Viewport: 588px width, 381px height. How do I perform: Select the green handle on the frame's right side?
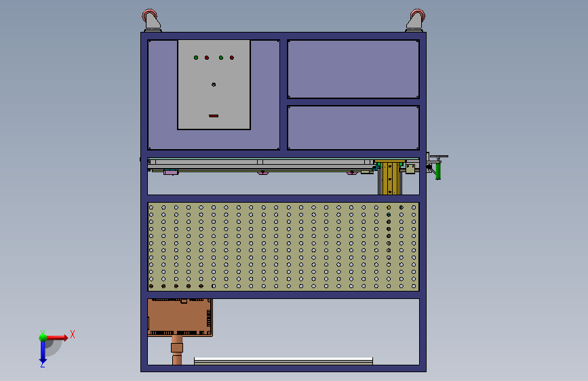[437, 171]
